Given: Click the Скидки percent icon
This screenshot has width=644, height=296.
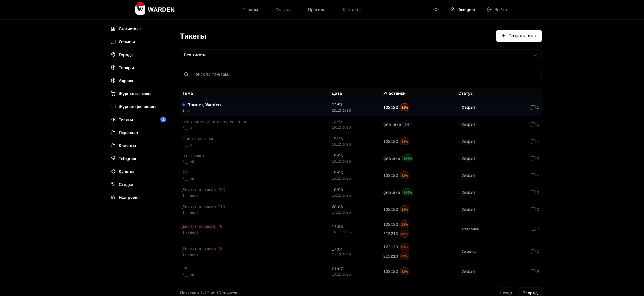Looking at the screenshot, I should 113,184.
